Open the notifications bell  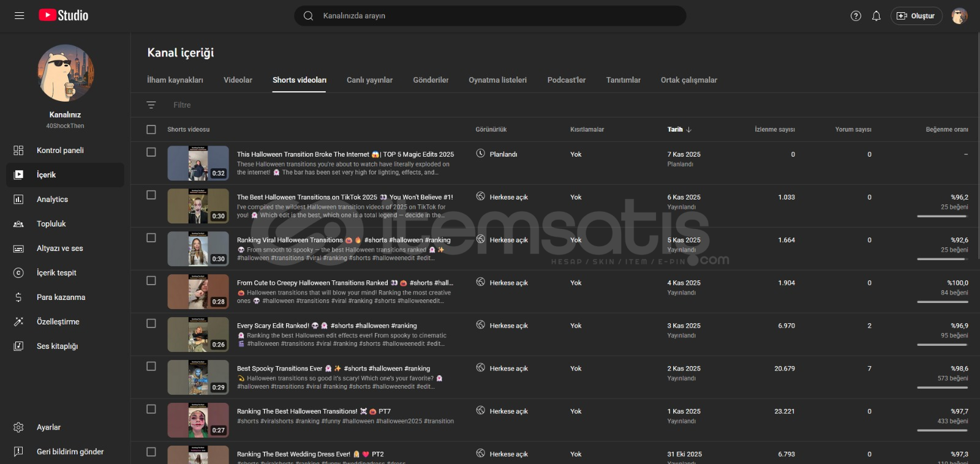(876, 16)
